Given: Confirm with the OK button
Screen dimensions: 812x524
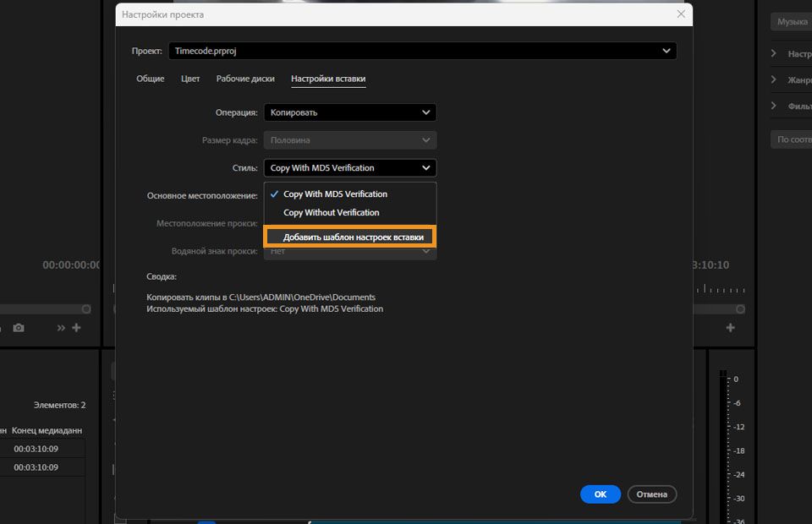Looking at the screenshot, I should [x=601, y=494].
